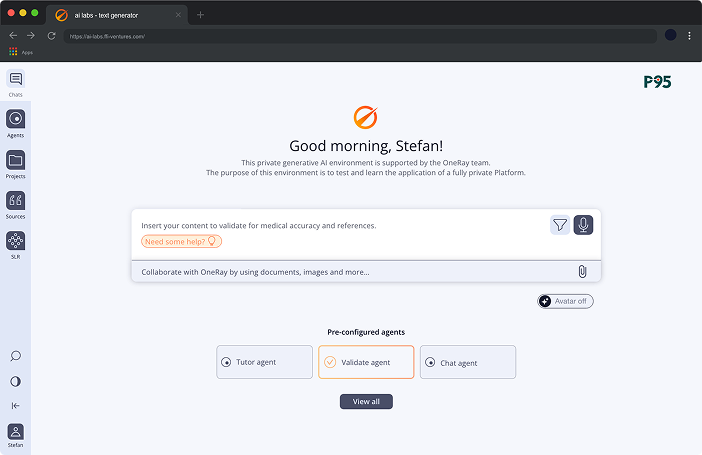
Task: Go to Projects folder
Action: [15, 161]
